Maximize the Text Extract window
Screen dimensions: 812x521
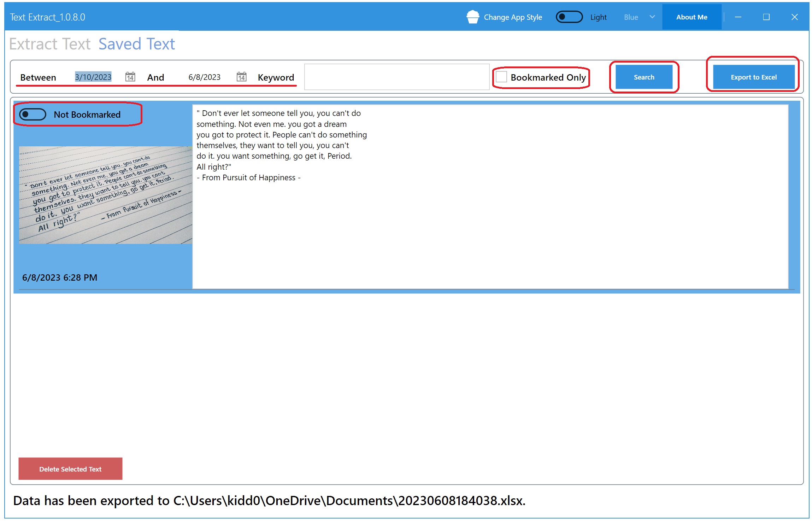pyautogui.click(x=766, y=17)
